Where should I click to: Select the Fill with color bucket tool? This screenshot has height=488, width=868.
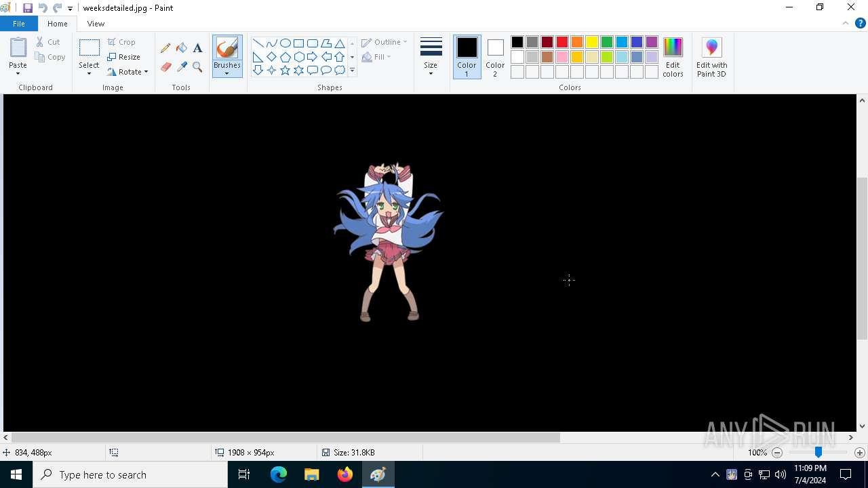(x=182, y=48)
